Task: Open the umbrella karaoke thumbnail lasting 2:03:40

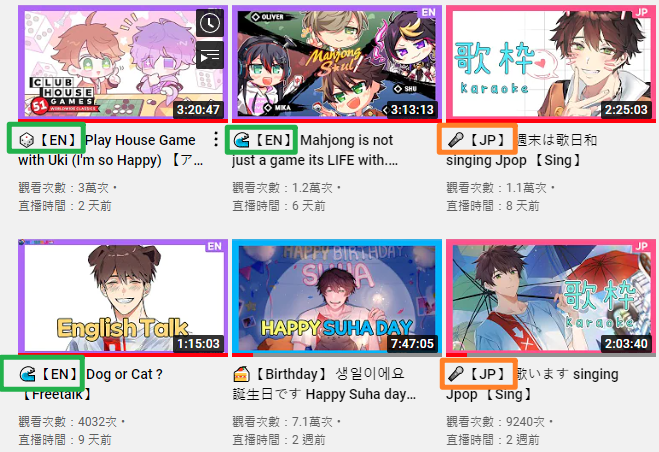Action: 551,297
